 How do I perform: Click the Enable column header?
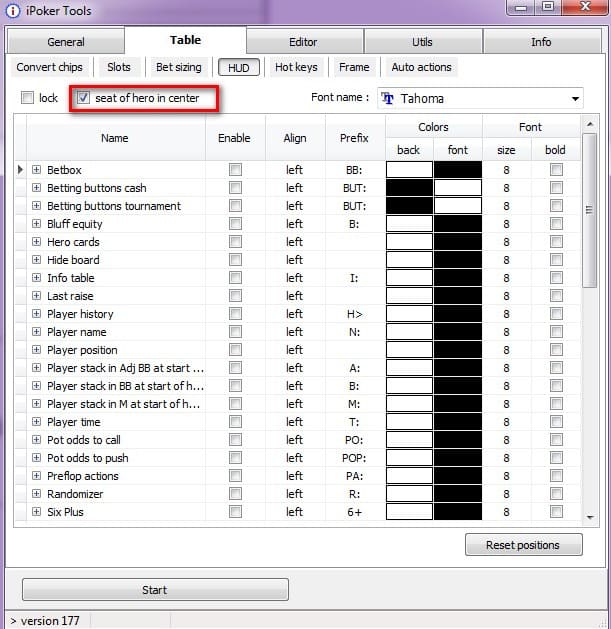(x=235, y=138)
